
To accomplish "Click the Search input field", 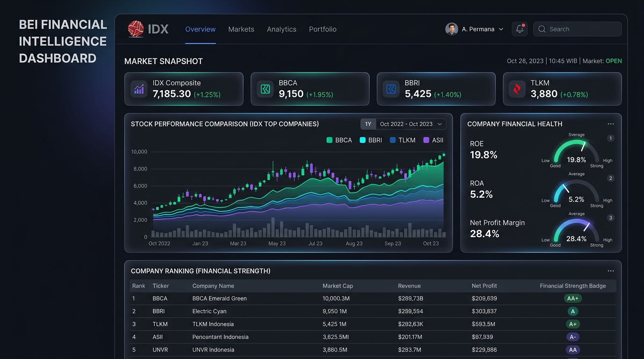I will pyautogui.click(x=578, y=29).
